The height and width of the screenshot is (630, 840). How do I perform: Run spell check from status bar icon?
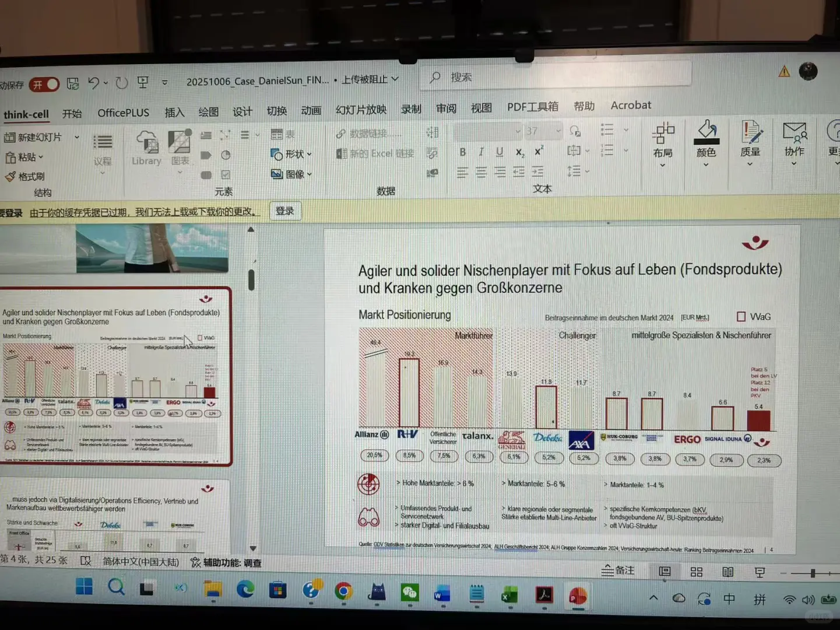point(86,561)
